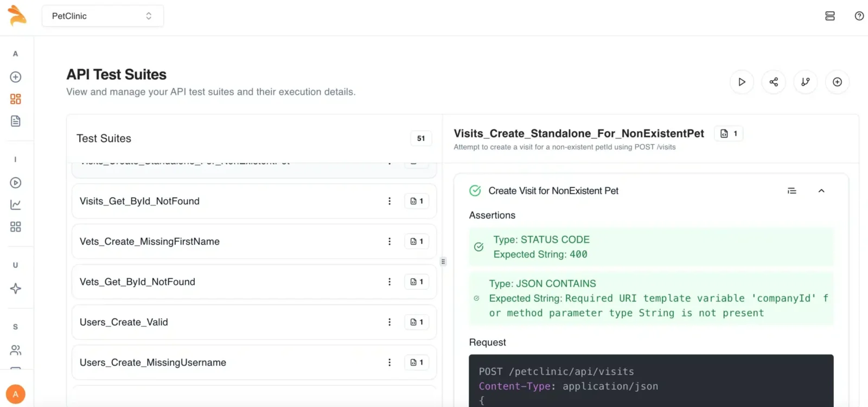Collapse the Create Visit for NonExistent Pet step

pyautogui.click(x=821, y=191)
